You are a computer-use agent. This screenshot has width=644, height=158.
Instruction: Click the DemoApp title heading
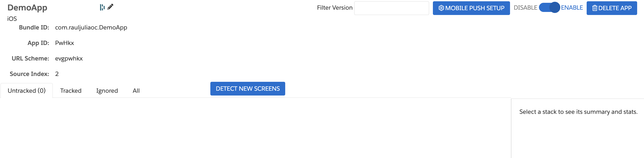(x=27, y=8)
